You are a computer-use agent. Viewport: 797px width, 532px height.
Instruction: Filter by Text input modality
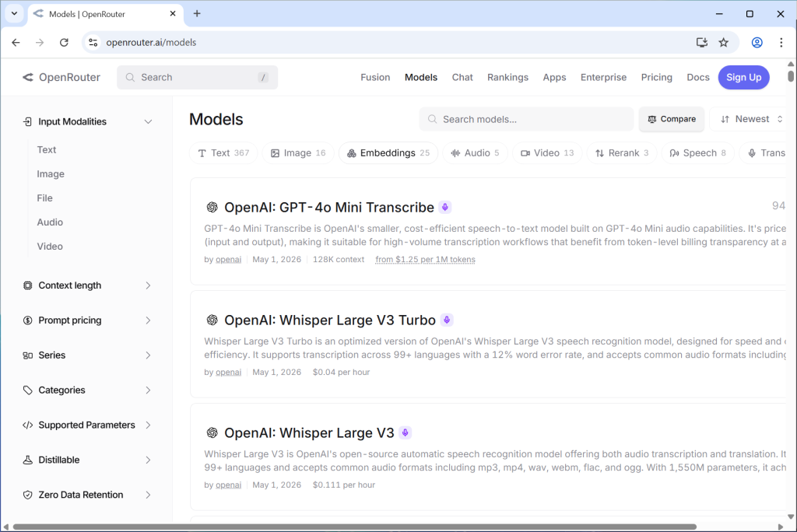click(x=46, y=150)
